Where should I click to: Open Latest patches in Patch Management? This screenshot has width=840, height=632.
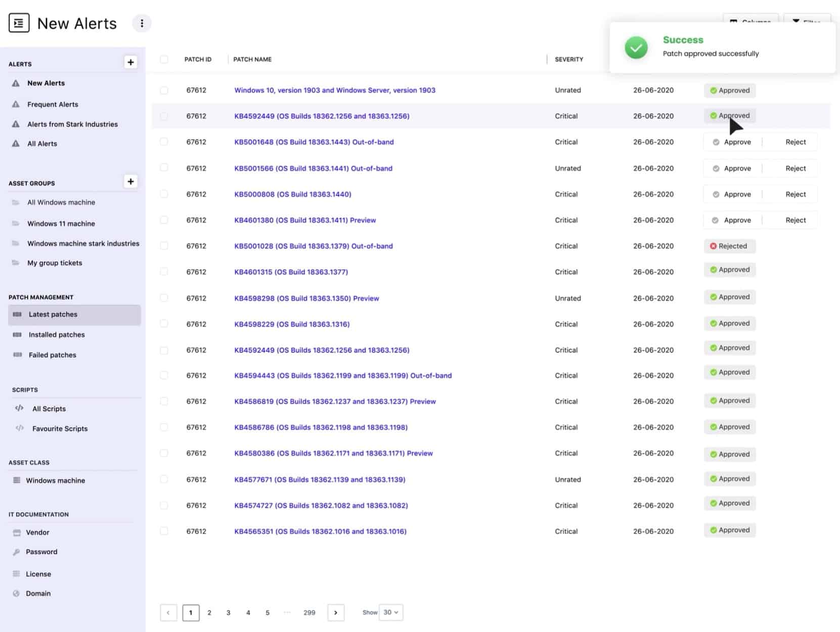pos(74,314)
